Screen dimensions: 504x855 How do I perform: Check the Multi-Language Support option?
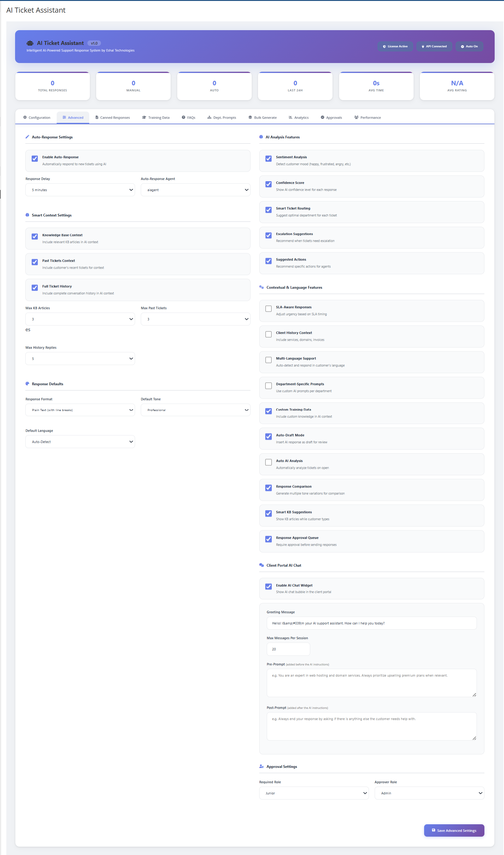point(268,360)
